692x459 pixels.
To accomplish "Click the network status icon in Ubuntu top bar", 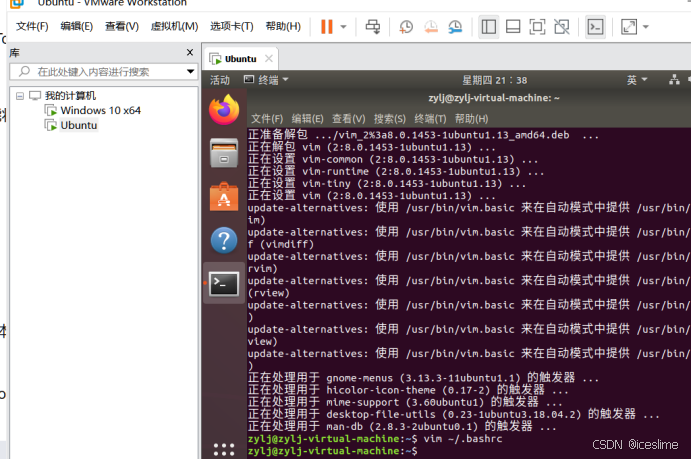I will point(674,80).
